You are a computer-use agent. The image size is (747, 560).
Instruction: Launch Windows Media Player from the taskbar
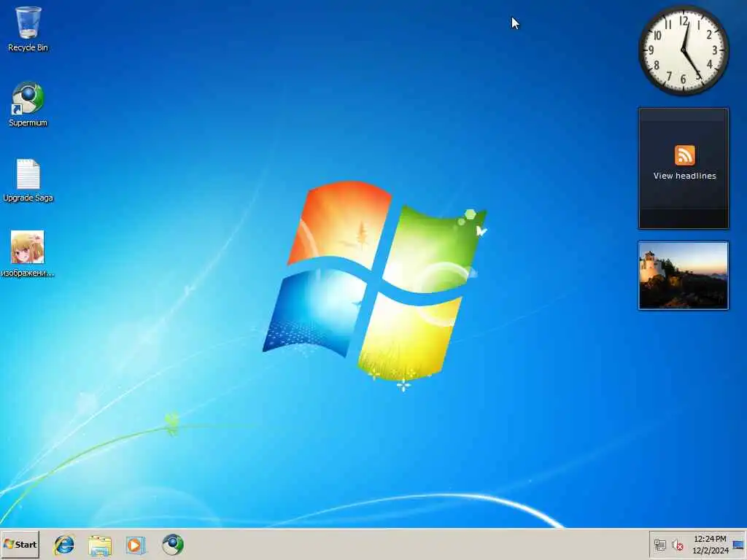click(135, 545)
